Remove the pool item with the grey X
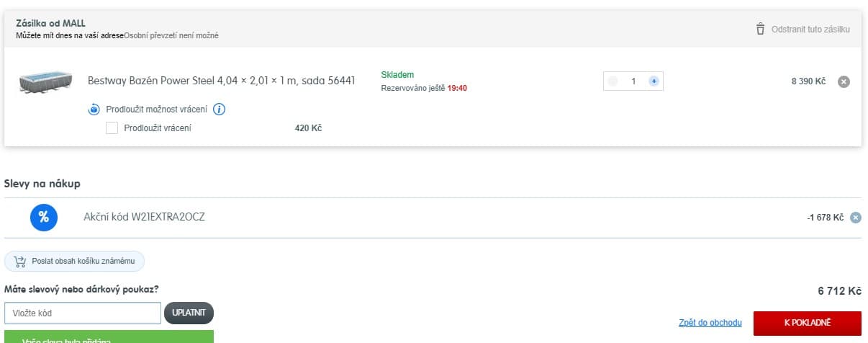The image size is (868, 343). pos(844,81)
